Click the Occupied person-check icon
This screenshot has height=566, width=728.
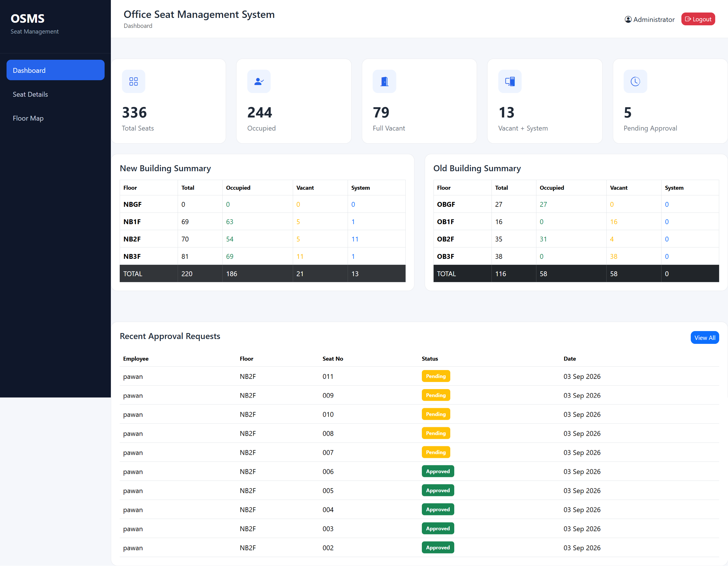(259, 81)
